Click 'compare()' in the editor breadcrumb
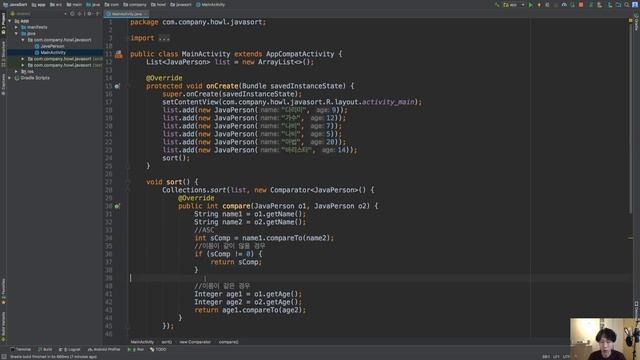Screen dimensions: 640x360 (229, 342)
